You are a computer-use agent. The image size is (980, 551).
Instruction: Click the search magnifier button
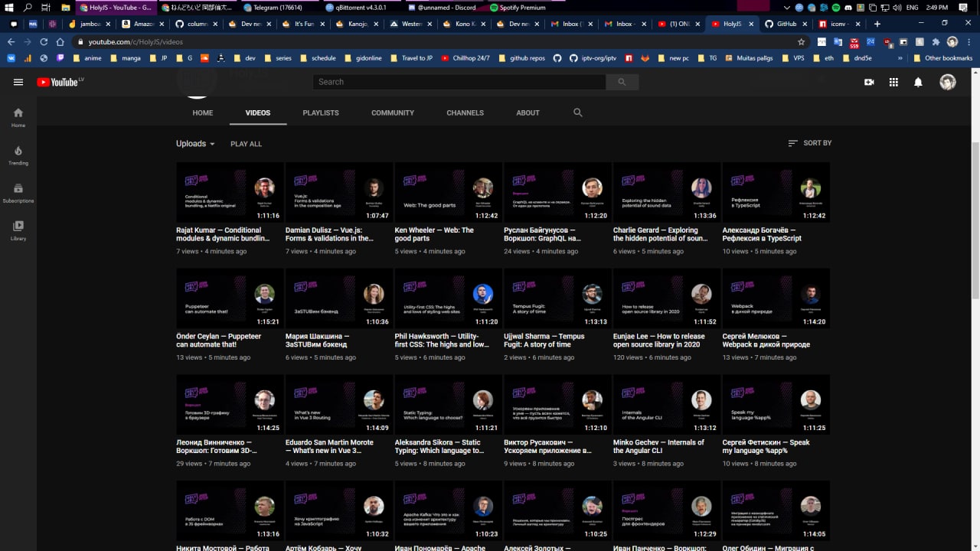[622, 82]
